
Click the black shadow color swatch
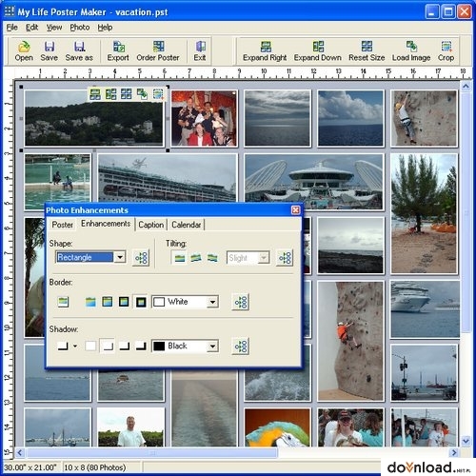pyautogui.click(x=159, y=346)
